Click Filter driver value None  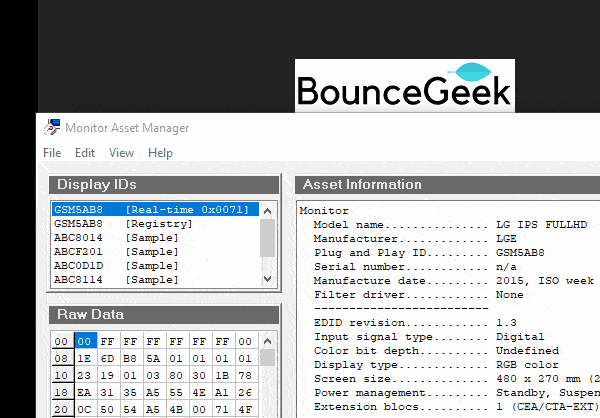pyautogui.click(x=510, y=295)
